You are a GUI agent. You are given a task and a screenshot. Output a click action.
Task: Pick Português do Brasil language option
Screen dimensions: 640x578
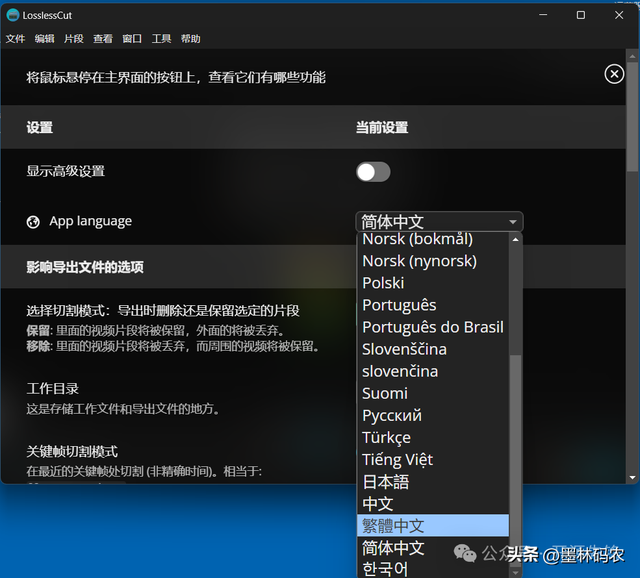point(433,327)
